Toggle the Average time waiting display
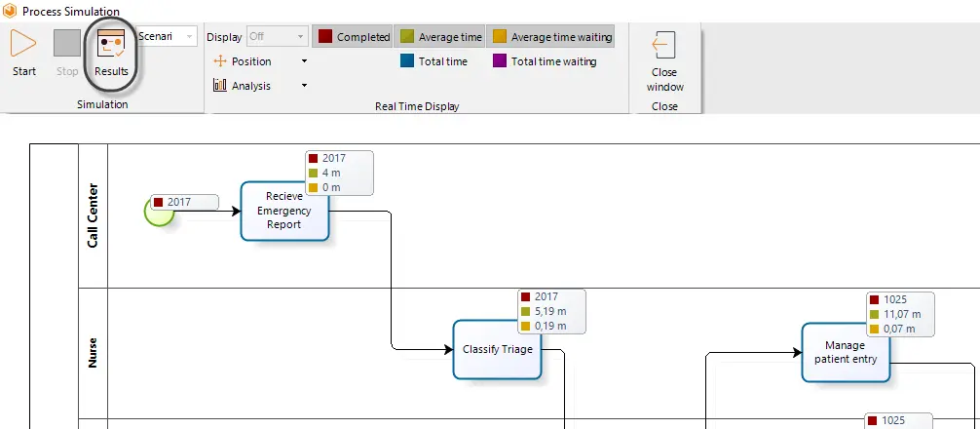The width and height of the screenshot is (980, 429). click(550, 37)
